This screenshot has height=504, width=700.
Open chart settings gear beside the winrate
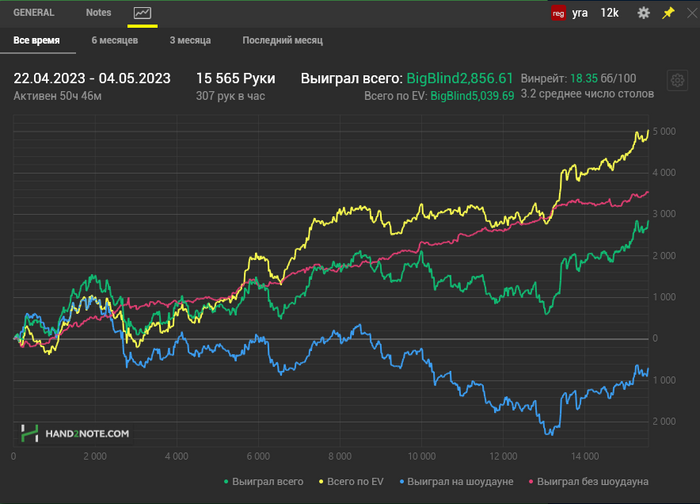(677, 80)
